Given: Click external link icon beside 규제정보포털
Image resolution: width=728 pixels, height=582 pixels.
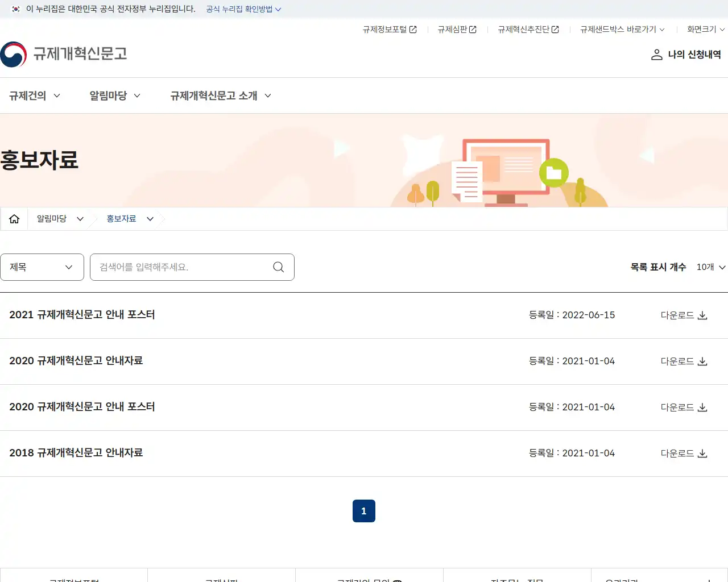Looking at the screenshot, I should (x=413, y=29).
